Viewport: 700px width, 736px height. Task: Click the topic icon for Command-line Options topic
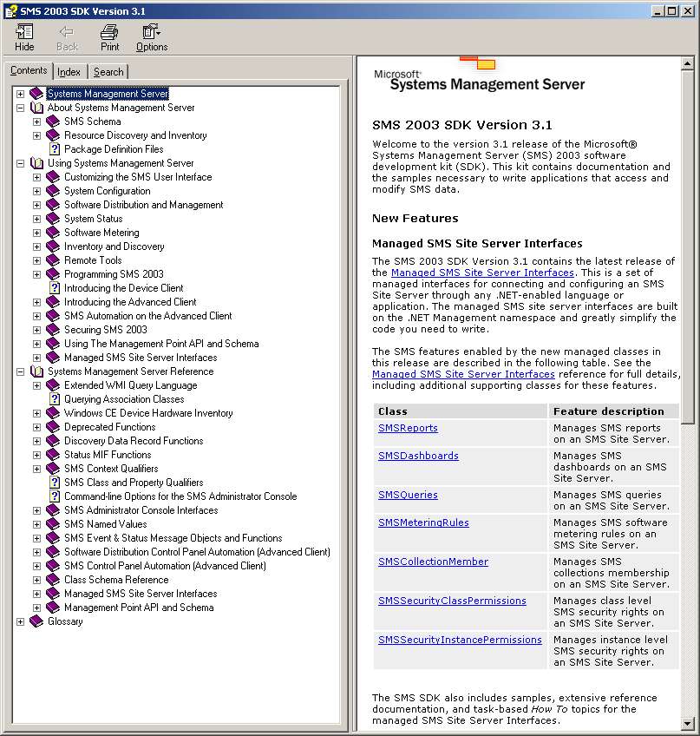55,496
